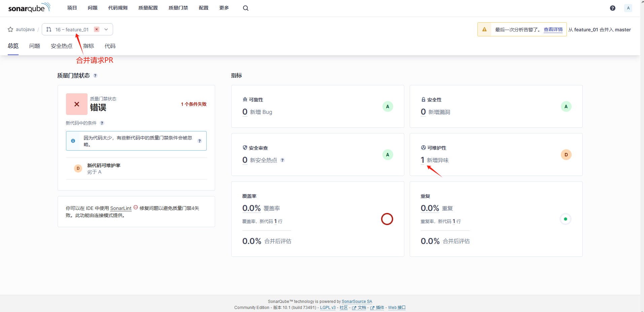
Task: Open the 代码规则 menu
Action: pyautogui.click(x=118, y=8)
